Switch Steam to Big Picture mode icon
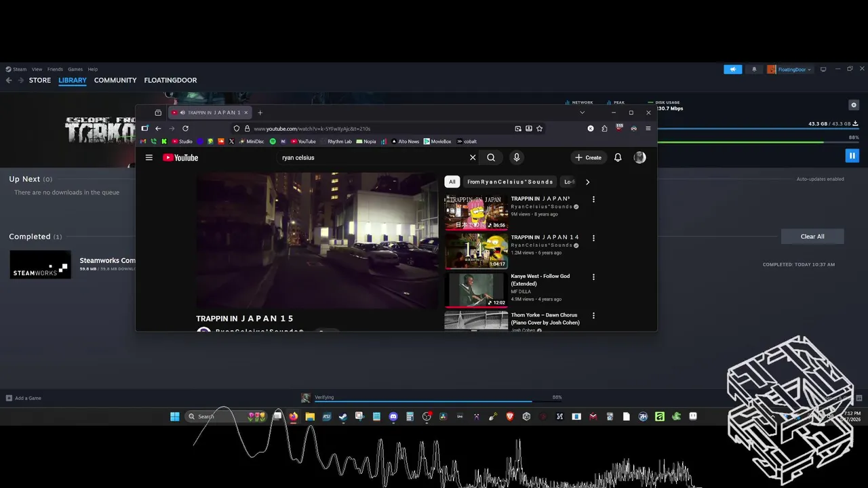Screen dimensions: 868x488 (823, 69)
